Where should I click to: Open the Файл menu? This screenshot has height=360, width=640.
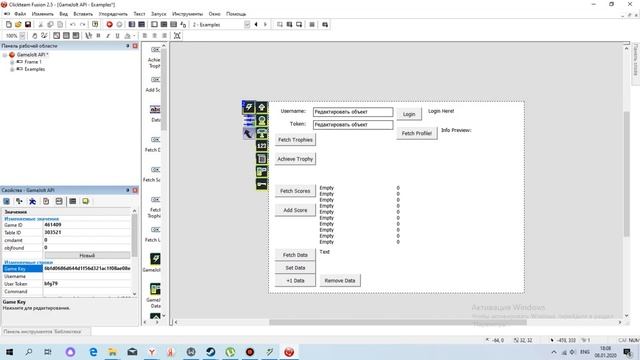(20, 14)
